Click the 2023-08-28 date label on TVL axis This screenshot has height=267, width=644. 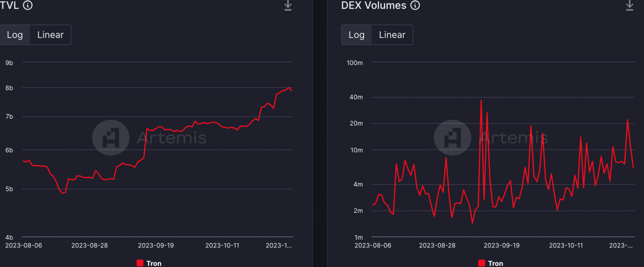tap(89, 245)
